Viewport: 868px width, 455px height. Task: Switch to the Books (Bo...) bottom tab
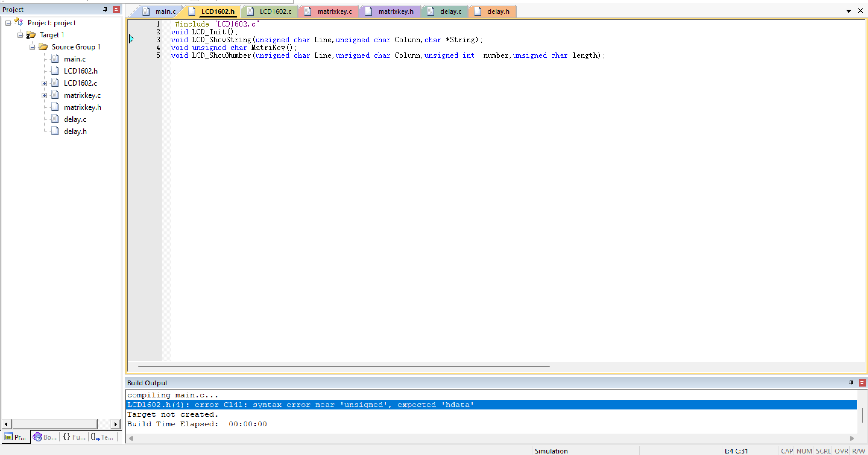45,437
